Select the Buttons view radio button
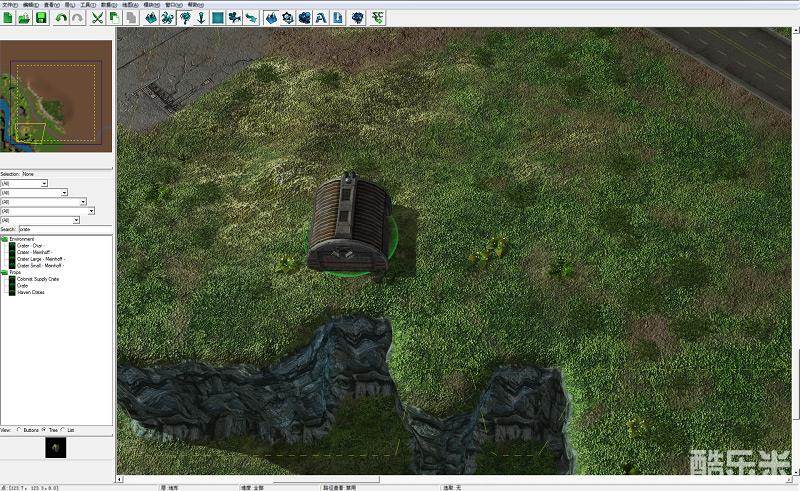The image size is (800, 491). pyautogui.click(x=19, y=429)
